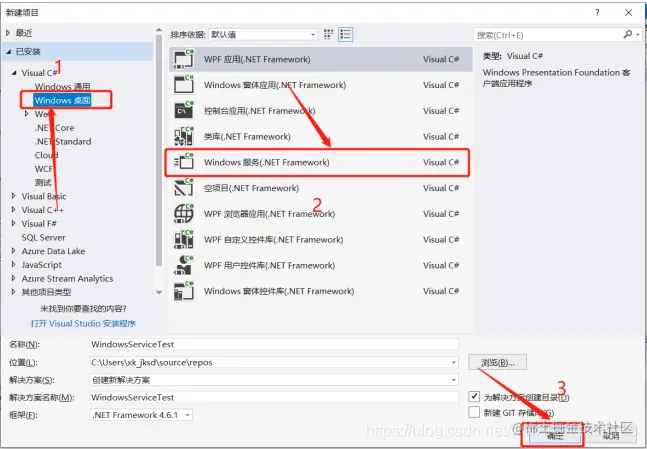647x449 pixels.
Task: Select Windows 服务(.NET Framework) template text
Action: [267, 162]
